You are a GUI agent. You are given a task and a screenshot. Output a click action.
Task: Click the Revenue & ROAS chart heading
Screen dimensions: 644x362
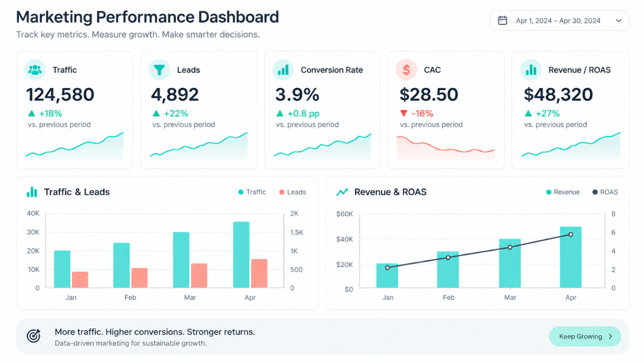(390, 192)
